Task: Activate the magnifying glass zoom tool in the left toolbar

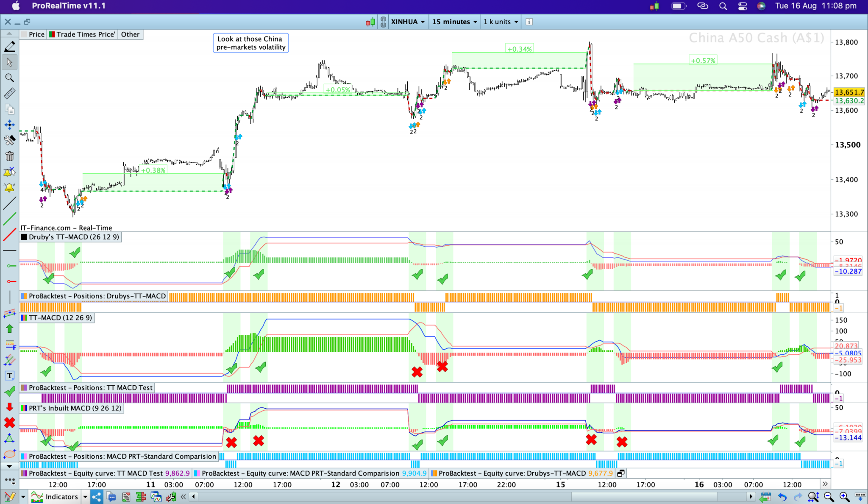Action: [x=9, y=78]
